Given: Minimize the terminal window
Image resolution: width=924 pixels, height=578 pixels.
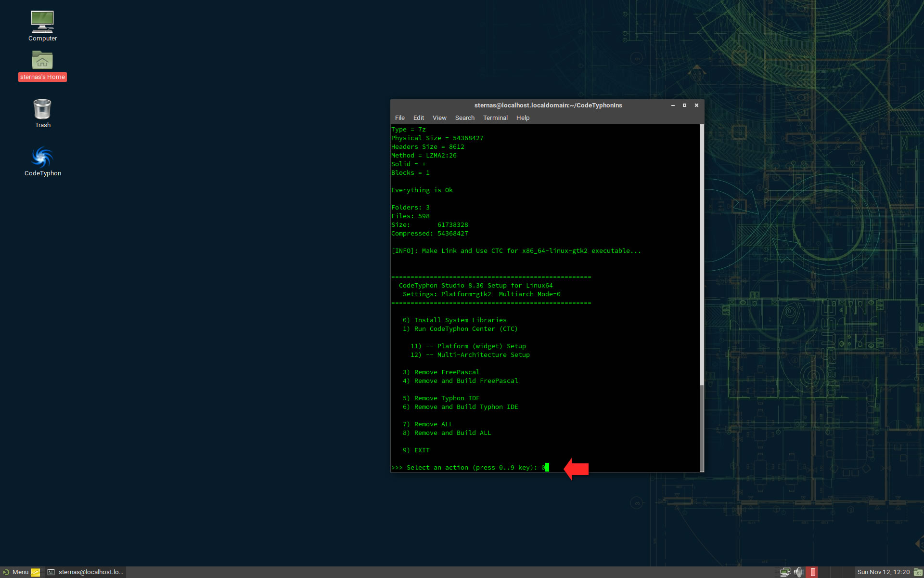Looking at the screenshot, I should coord(673,105).
